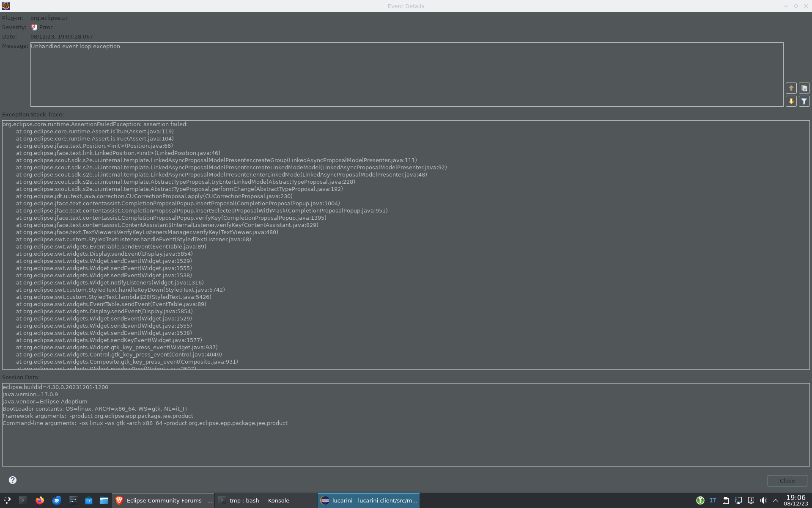Copy event details to clipboard
The width and height of the screenshot is (812, 508).
pyautogui.click(x=804, y=88)
